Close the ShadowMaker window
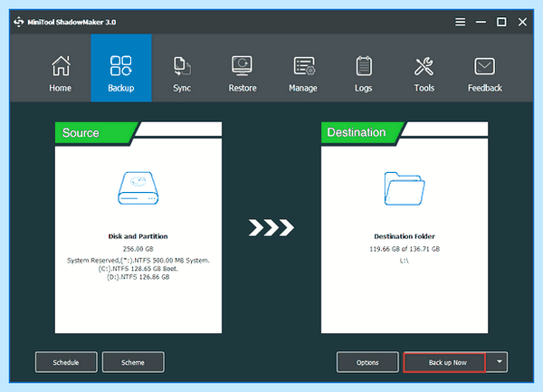The image size is (543, 392). 522,22
